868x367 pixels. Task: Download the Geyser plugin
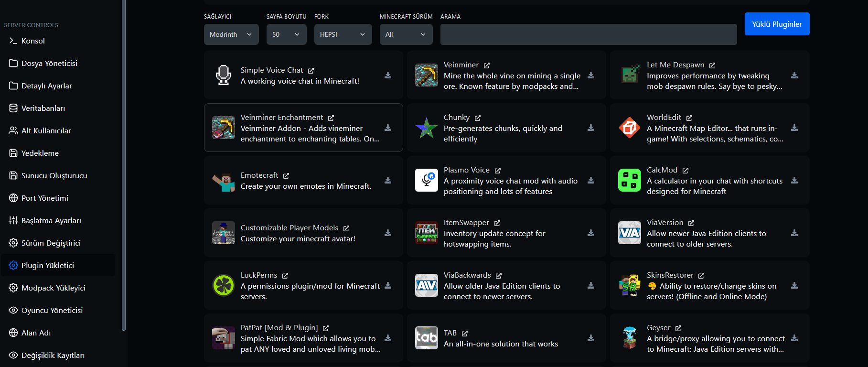pos(794,338)
